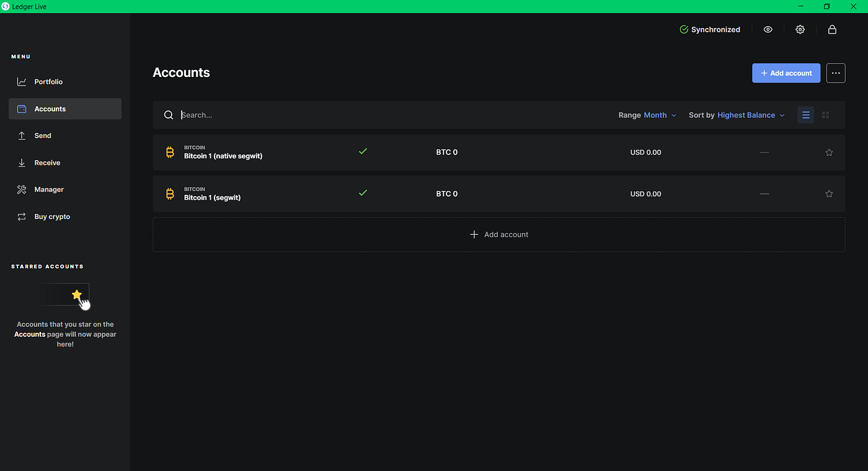Click the Receive download arrow icon
868x471 pixels.
(x=22, y=163)
